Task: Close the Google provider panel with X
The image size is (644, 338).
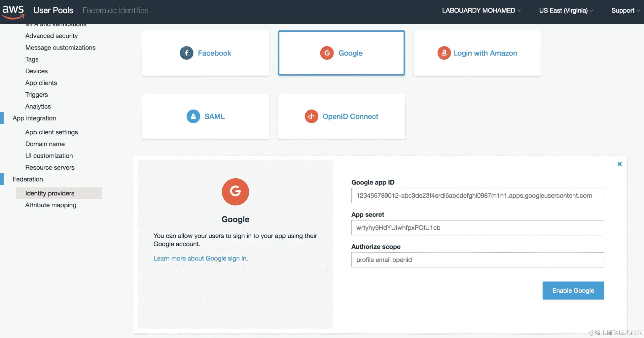Action: point(620,164)
